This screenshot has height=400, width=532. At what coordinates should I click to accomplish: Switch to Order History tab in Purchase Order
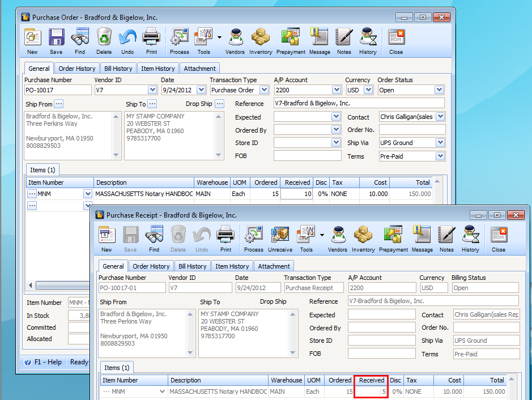pyautogui.click(x=77, y=69)
